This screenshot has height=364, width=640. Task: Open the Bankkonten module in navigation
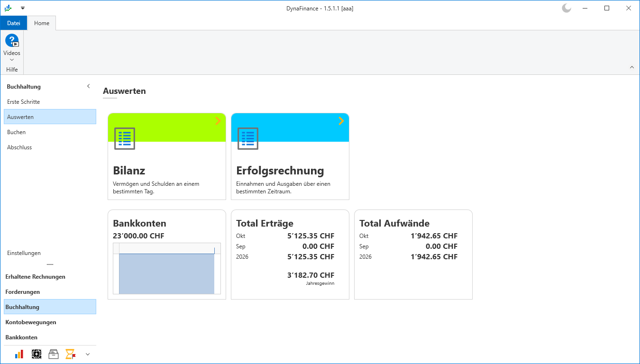coord(50,337)
